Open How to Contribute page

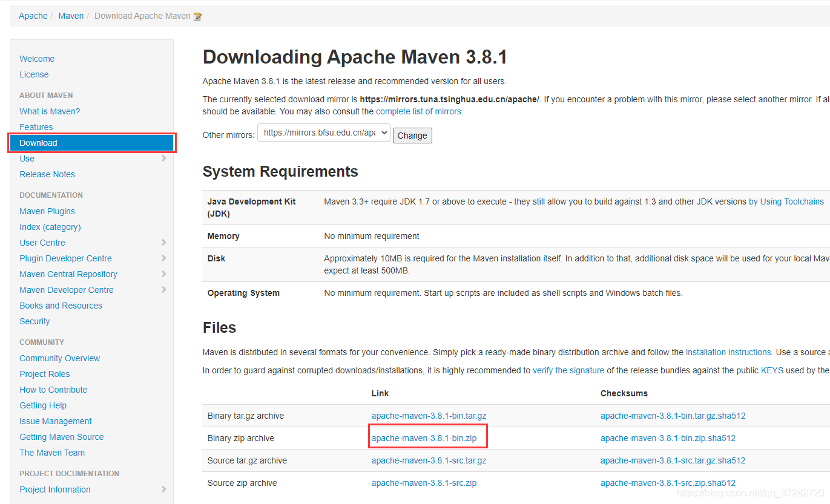point(53,390)
